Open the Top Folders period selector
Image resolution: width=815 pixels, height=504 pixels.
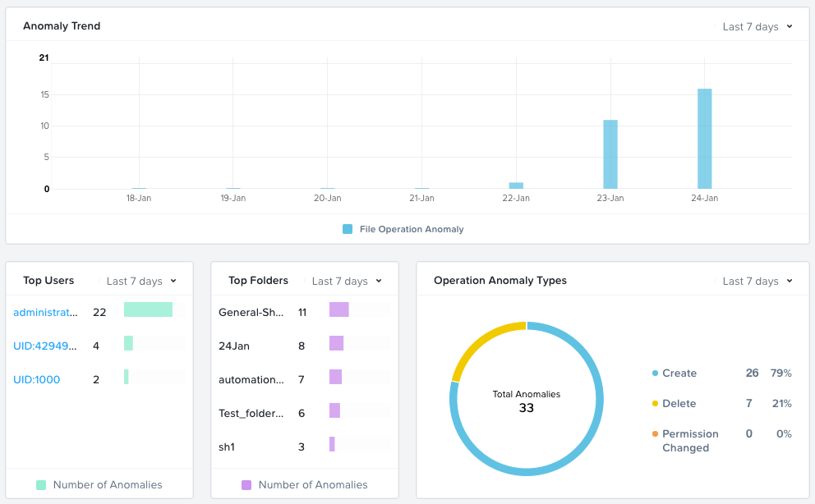[x=345, y=281]
